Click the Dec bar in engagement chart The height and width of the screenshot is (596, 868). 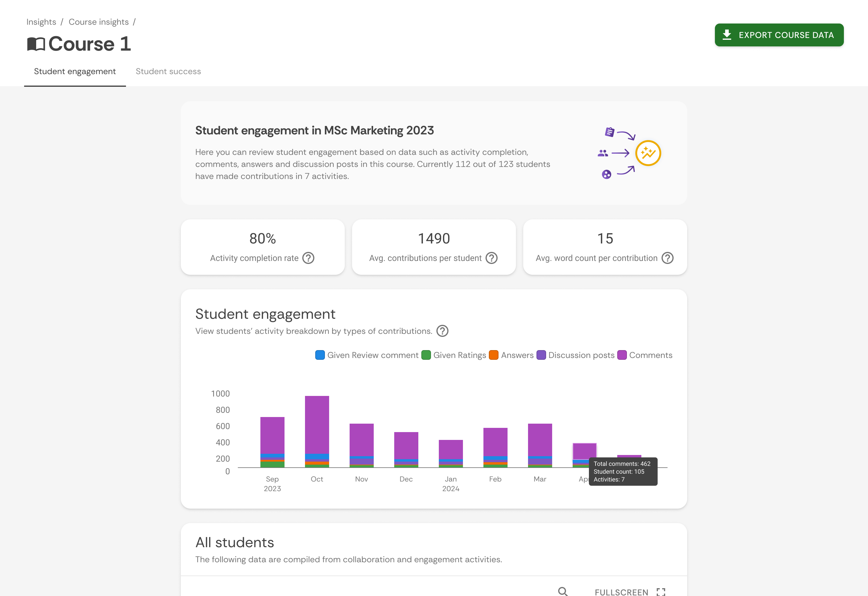(x=406, y=450)
